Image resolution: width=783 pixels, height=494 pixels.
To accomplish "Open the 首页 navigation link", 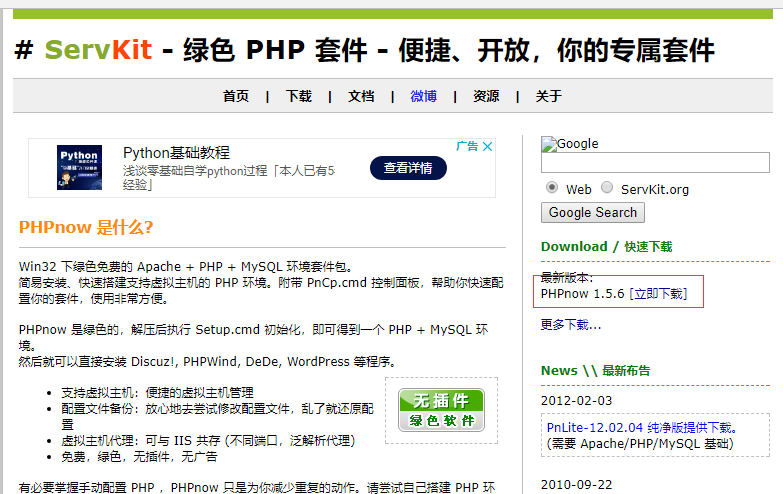I will pyautogui.click(x=236, y=96).
